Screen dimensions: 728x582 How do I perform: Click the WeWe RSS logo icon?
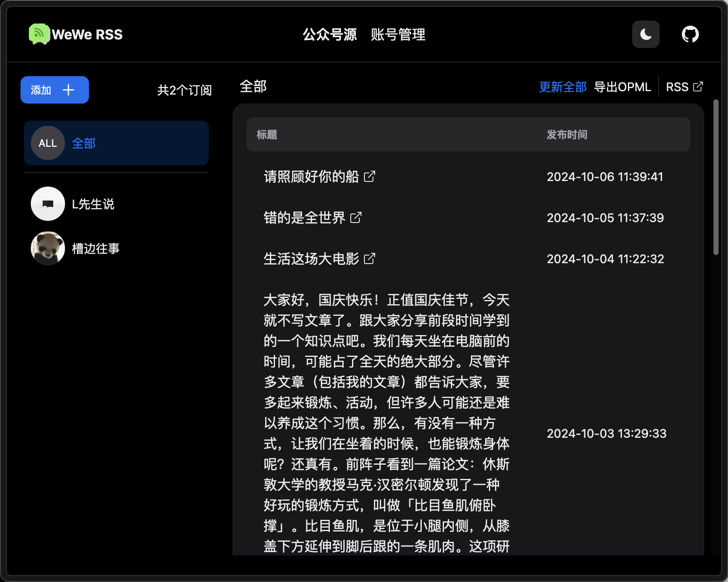pyautogui.click(x=39, y=34)
